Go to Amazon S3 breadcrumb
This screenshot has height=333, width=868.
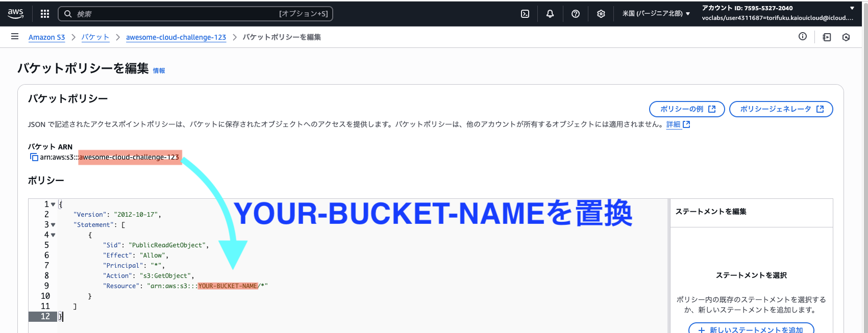(x=47, y=37)
